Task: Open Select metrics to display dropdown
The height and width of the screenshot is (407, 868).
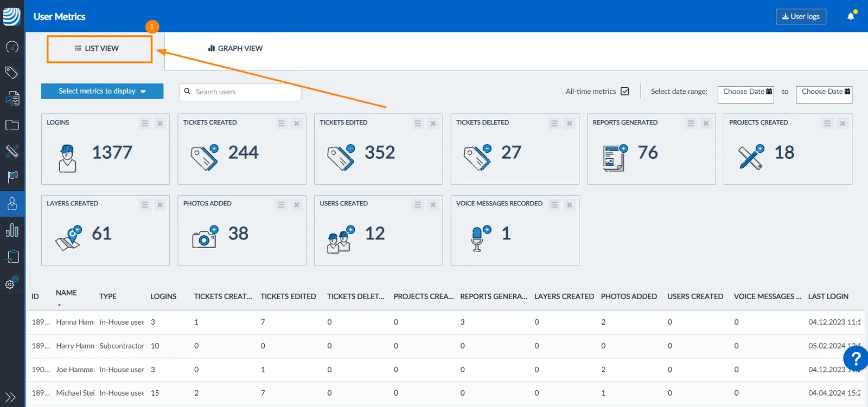Action: pyautogui.click(x=102, y=91)
